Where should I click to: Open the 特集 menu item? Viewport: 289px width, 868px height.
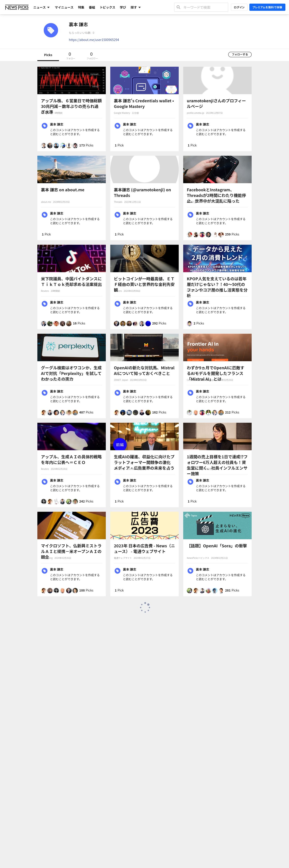[x=81, y=7]
